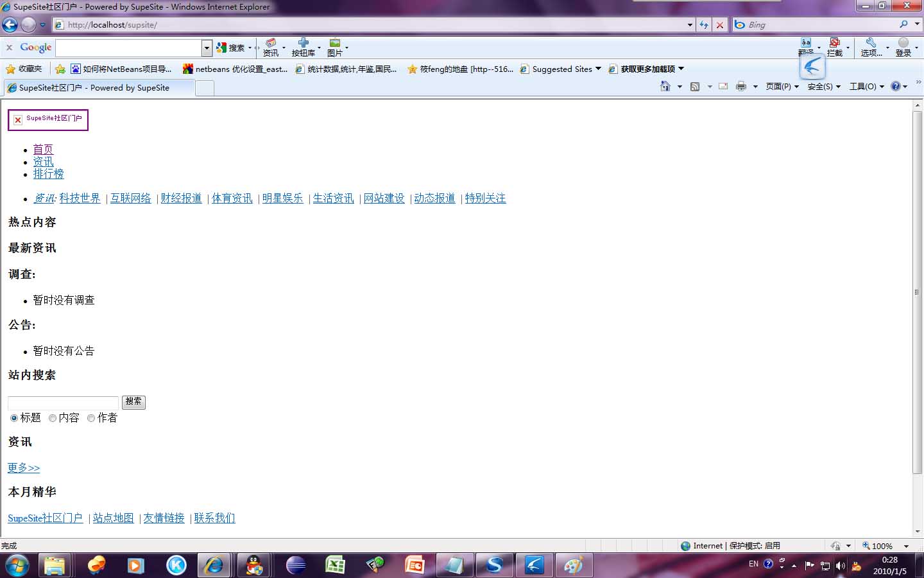Open the 选项 wrench options icon
Viewport: 924px width, 578px height.
pos(871,48)
